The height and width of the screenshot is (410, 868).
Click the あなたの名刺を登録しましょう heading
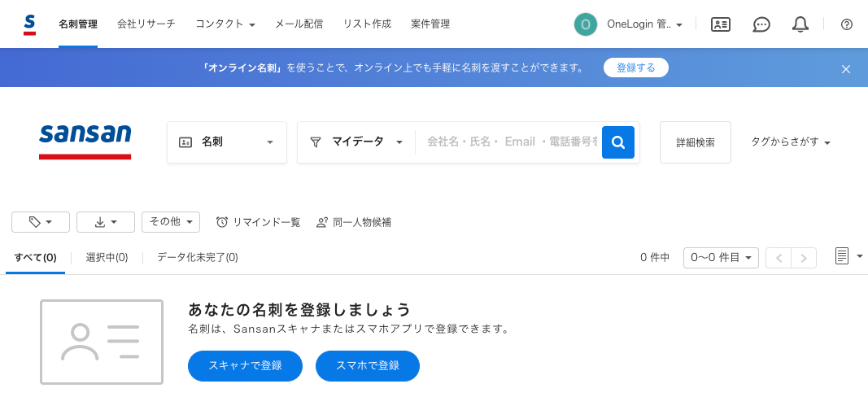299,309
